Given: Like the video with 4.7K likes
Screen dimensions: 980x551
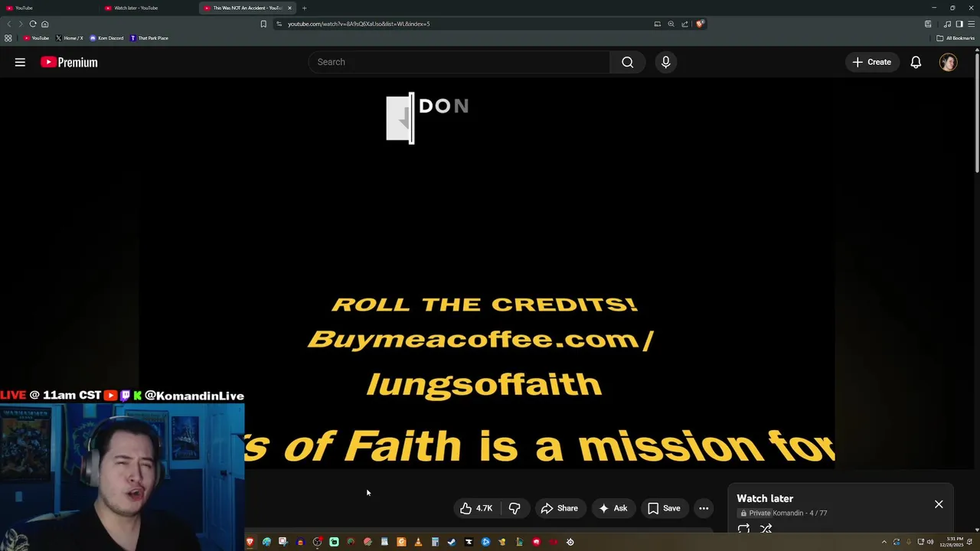Looking at the screenshot, I should (x=476, y=508).
